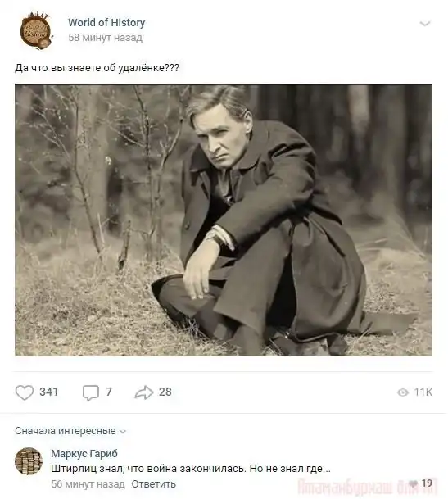Open the post timestamp 58 минут назад
Viewport: 448px width, 499px height.
coord(106,38)
